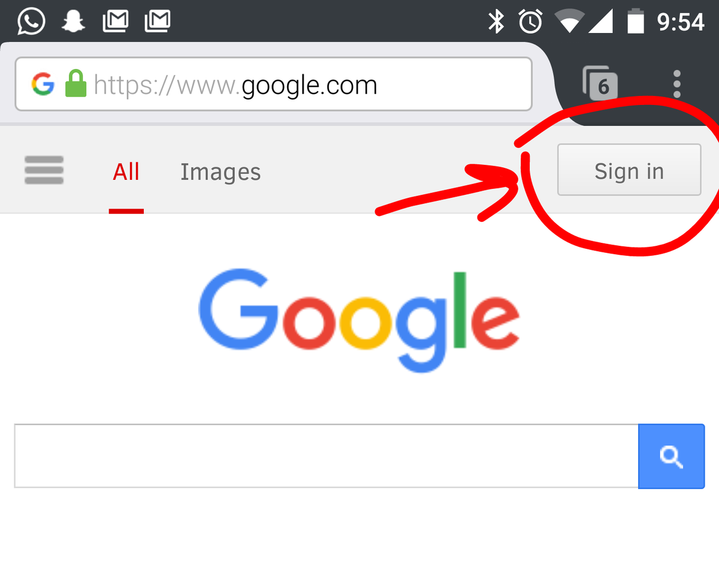Tap the battery status icon

pos(636,22)
